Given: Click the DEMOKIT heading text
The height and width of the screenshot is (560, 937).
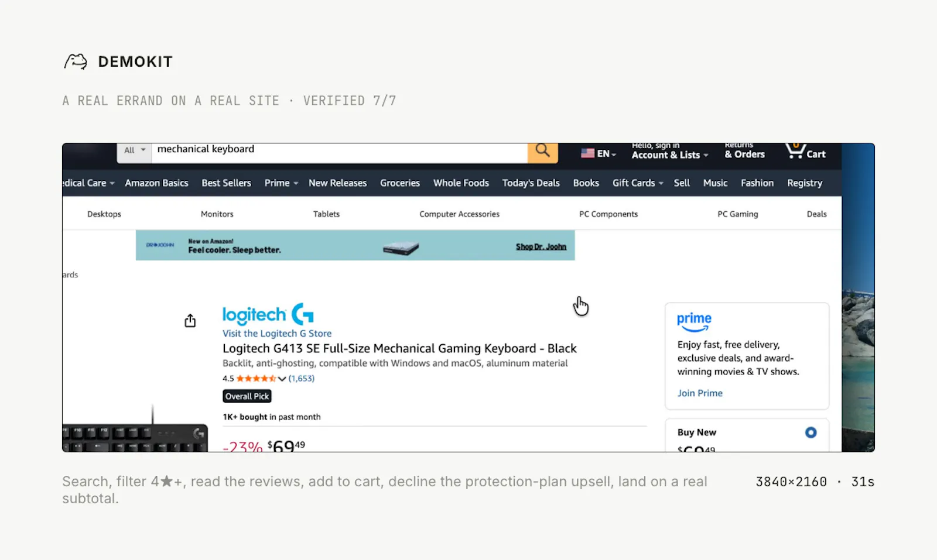Looking at the screenshot, I should (x=135, y=61).
